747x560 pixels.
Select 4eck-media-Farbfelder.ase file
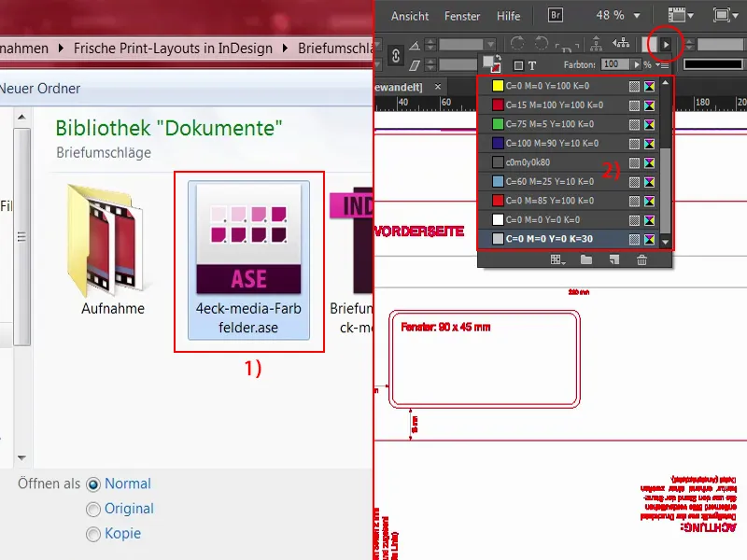[248, 260]
